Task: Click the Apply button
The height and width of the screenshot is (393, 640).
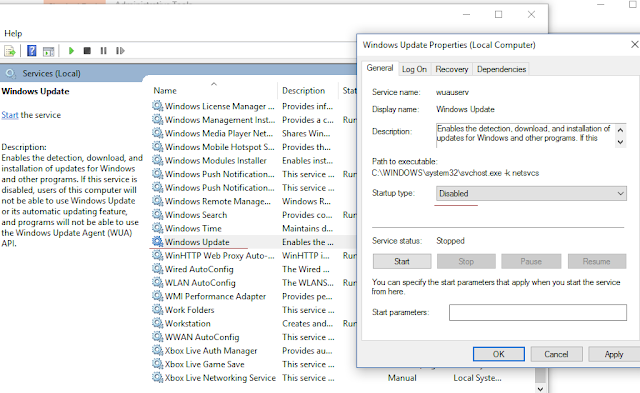Action: point(614,354)
